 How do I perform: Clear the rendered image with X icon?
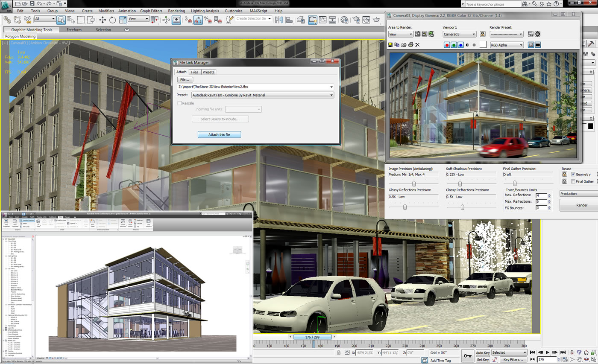(x=418, y=45)
